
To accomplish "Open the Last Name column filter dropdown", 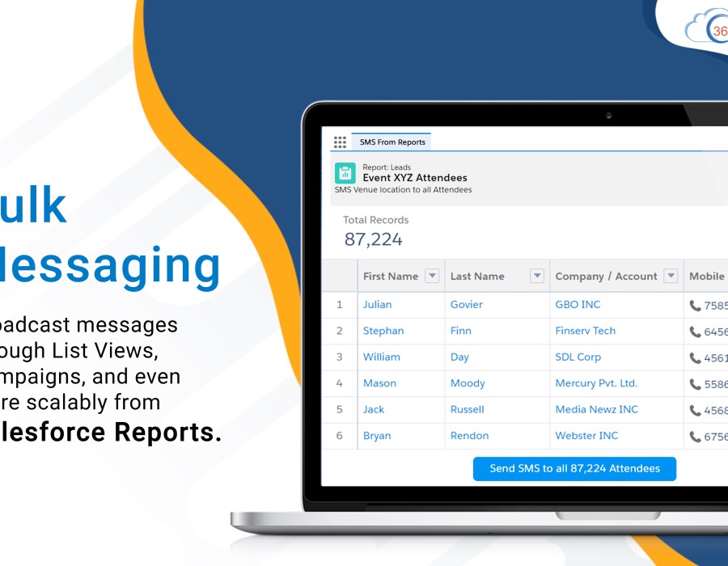I will 536,277.
